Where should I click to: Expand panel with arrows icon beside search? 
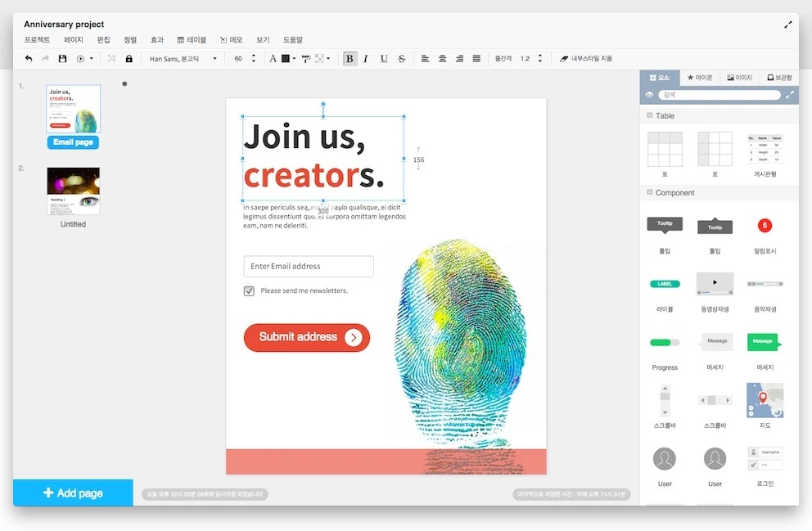coord(790,95)
